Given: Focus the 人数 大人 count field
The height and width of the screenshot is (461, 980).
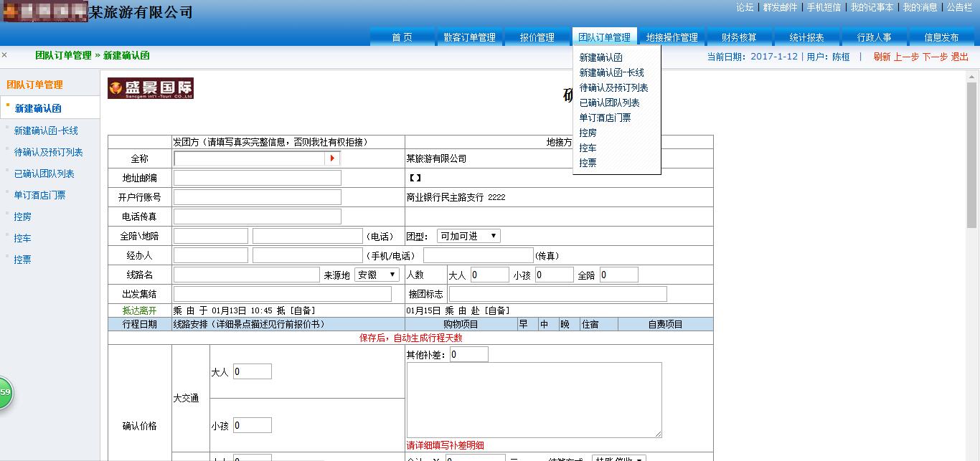Looking at the screenshot, I should pos(489,275).
